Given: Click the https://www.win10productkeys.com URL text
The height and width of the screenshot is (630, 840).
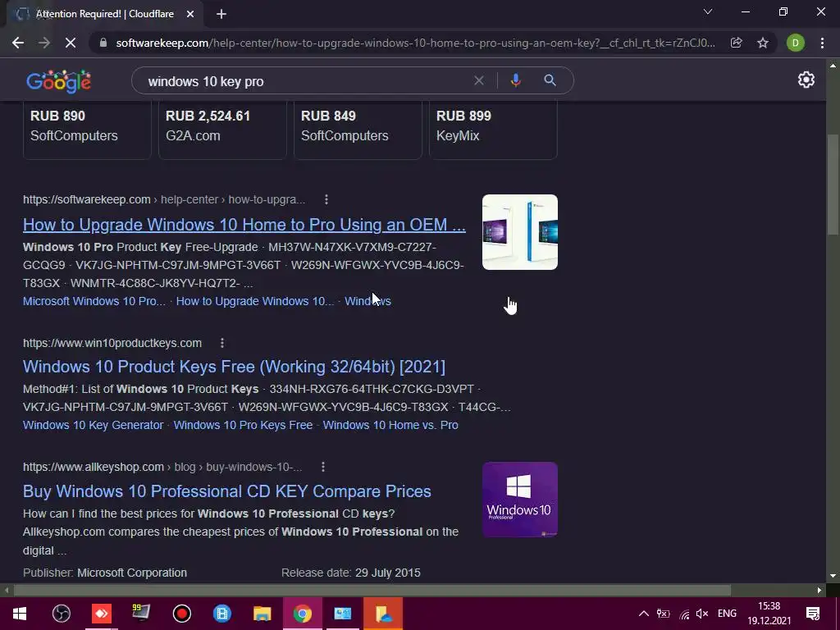Looking at the screenshot, I should pos(112,343).
